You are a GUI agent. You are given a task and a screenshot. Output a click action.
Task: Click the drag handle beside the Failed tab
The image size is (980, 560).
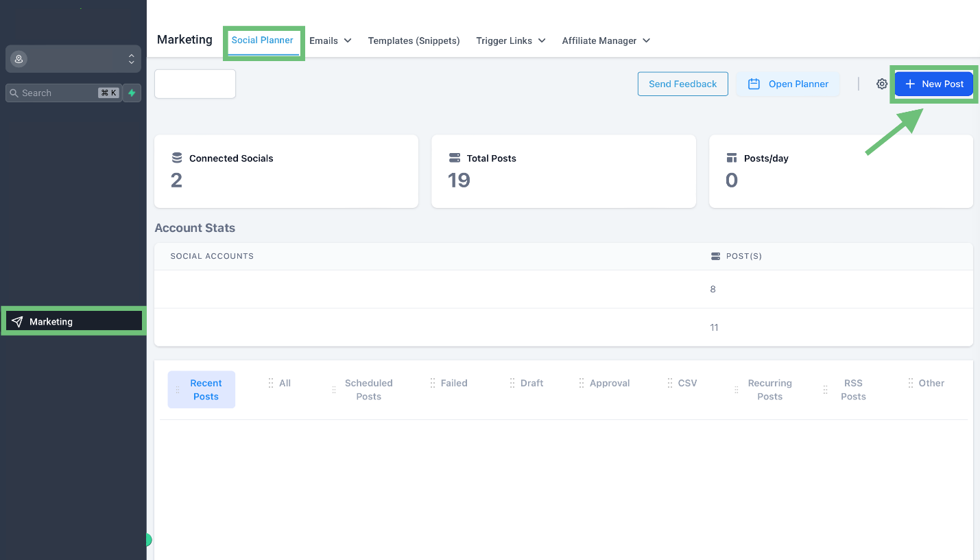pos(433,383)
